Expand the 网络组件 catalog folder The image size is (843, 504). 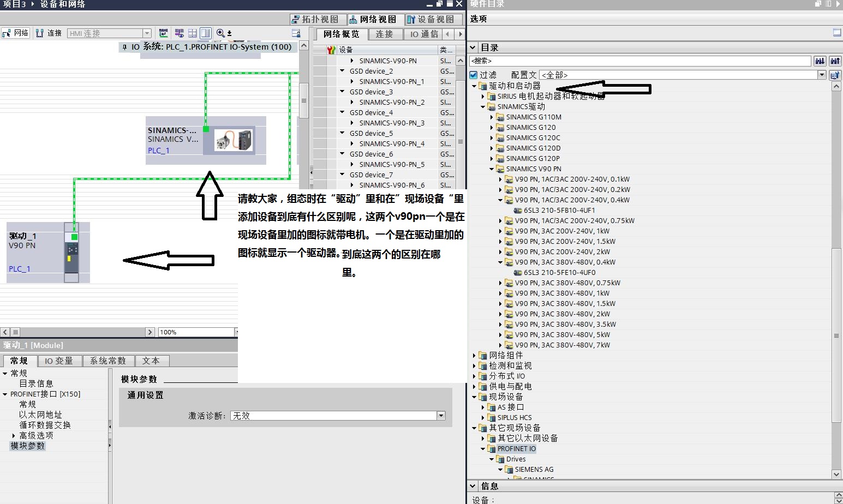point(474,356)
